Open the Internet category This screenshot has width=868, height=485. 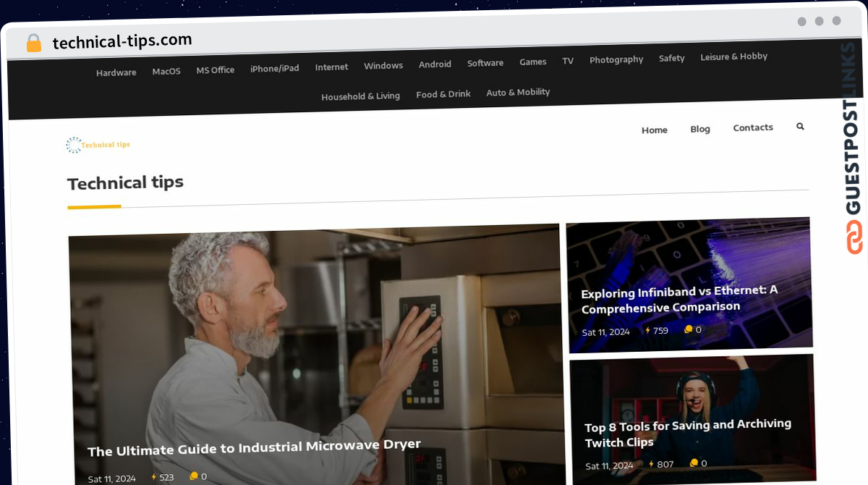click(332, 67)
